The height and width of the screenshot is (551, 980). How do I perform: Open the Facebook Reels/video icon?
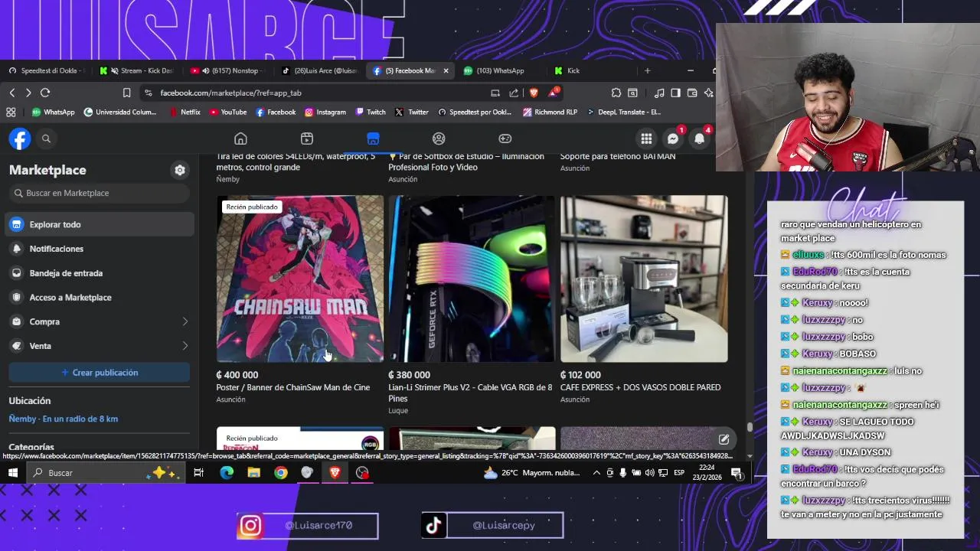[307, 139]
